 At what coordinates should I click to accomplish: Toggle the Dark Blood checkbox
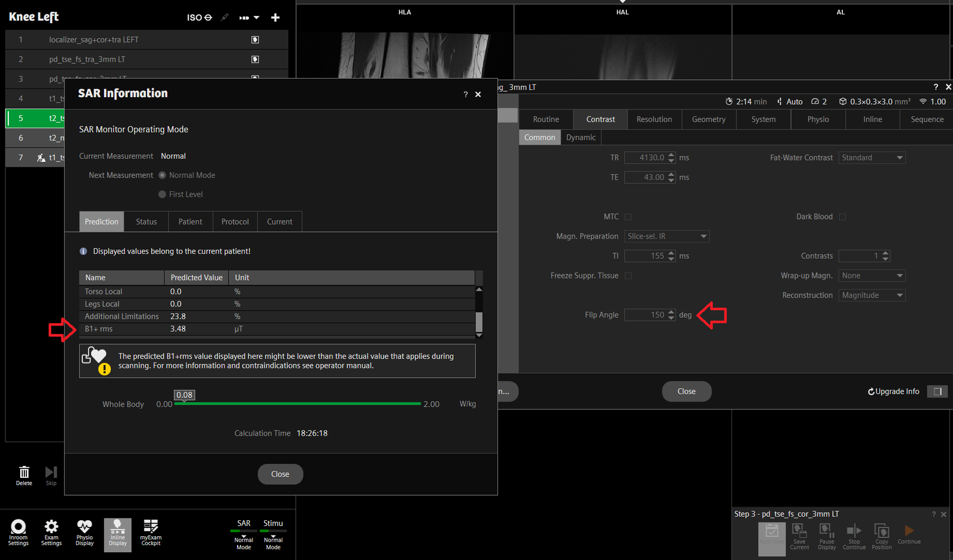point(842,217)
